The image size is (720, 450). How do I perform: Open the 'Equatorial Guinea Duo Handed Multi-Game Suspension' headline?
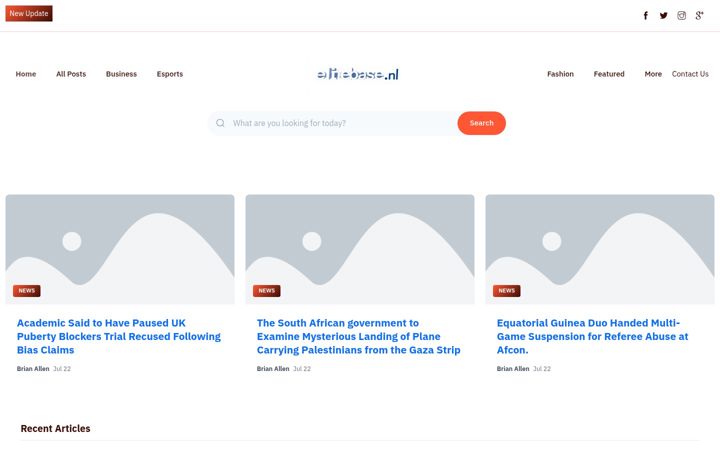click(592, 337)
